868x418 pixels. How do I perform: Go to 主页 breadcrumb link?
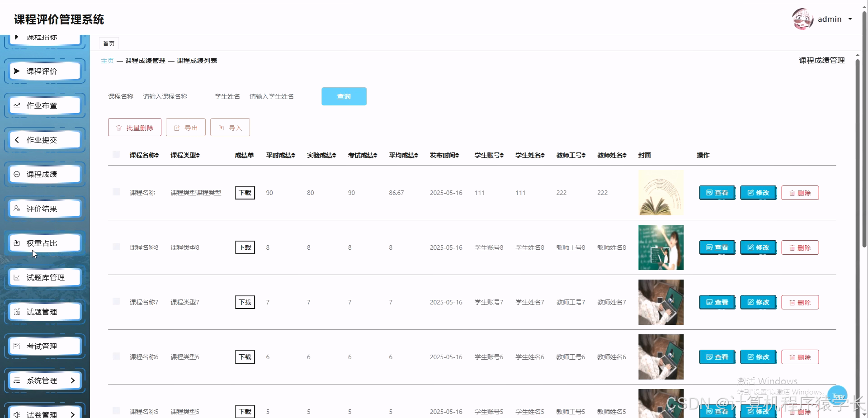coord(108,61)
